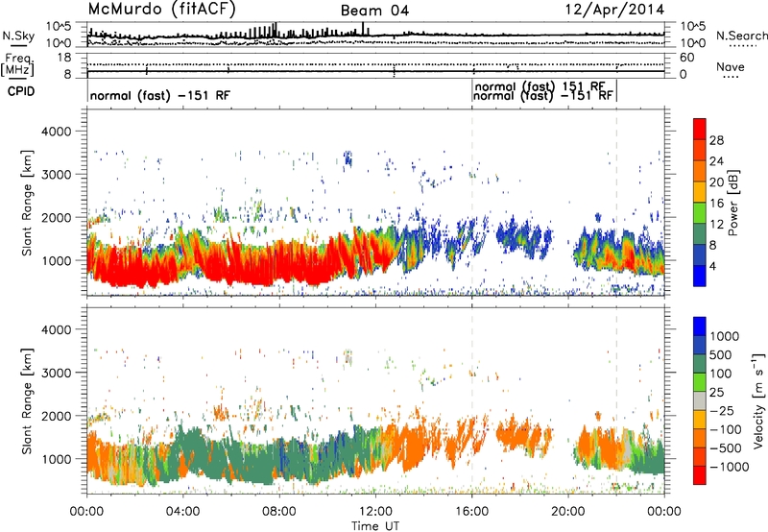Click the '60' Nave scale value
This screenshot has height=532, width=768.
[686, 58]
